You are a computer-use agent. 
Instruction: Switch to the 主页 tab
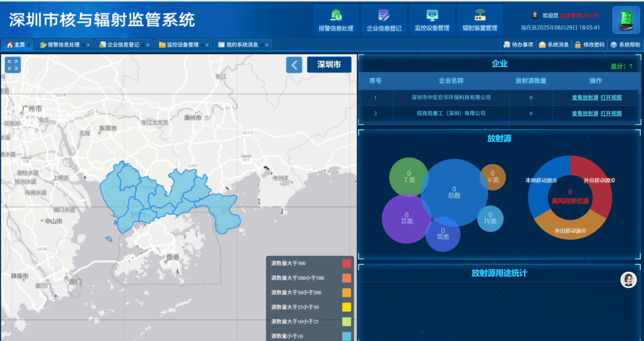[16, 45]
